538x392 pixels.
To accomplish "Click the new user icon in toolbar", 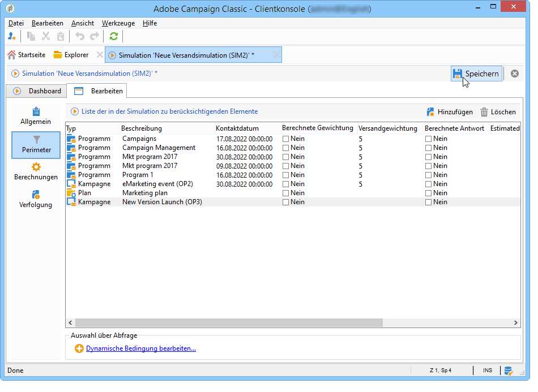I will [x=12, y=36].
